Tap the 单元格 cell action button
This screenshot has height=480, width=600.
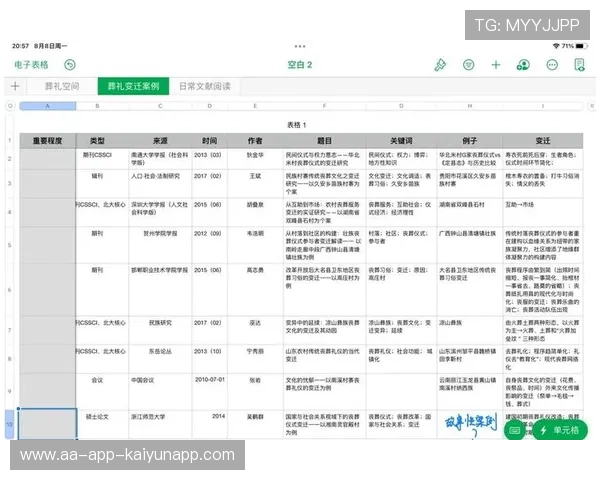click(561, 430)
